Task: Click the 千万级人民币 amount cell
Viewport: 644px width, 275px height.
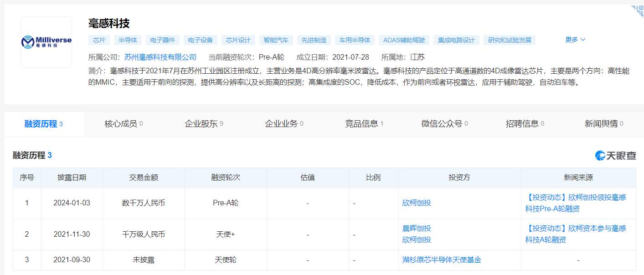Action: point(144,234)
